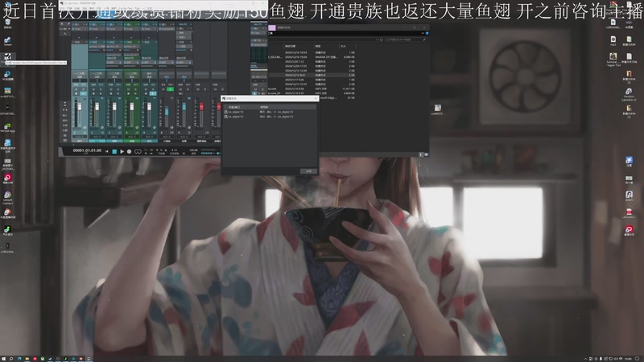
Task: Open the image file icon beside the Explorer window
Action: coord(437,109)
